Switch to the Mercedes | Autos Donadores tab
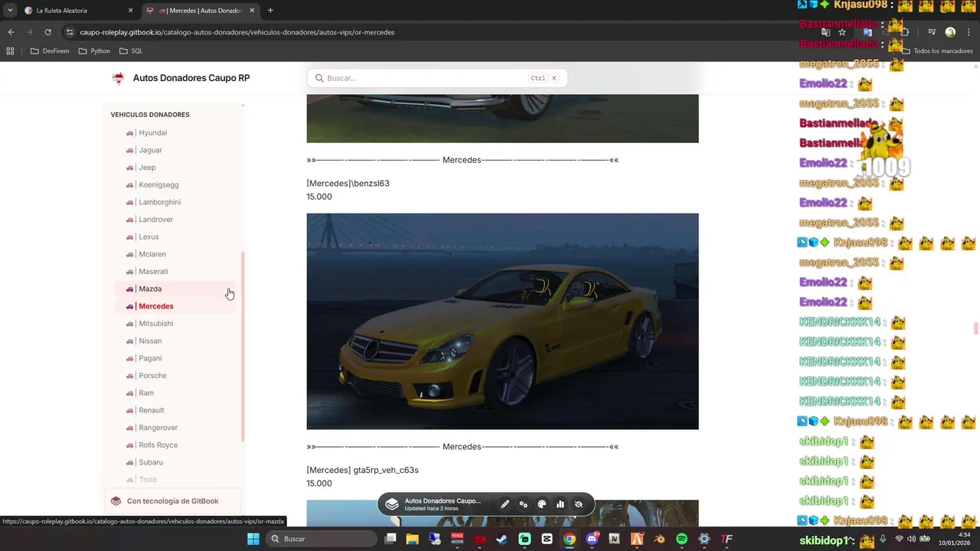This screenshot has width=980, height=551. tap(201, 11)
